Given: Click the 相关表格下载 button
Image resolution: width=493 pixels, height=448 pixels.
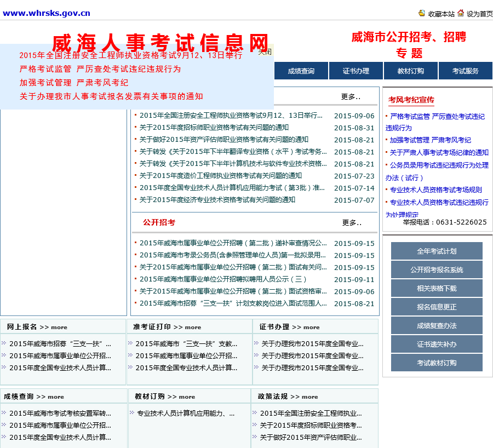Looking at the screenshot, I should tap(437, 288).
